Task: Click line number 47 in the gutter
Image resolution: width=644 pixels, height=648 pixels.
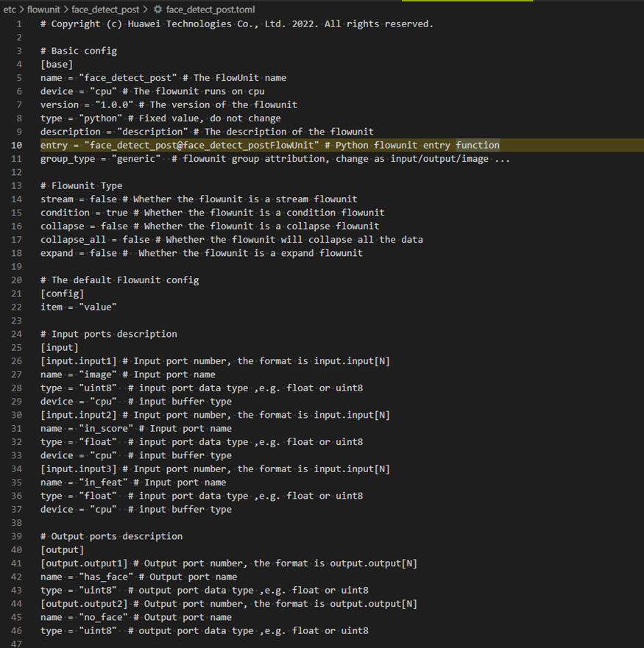Action: pos(18,644)
